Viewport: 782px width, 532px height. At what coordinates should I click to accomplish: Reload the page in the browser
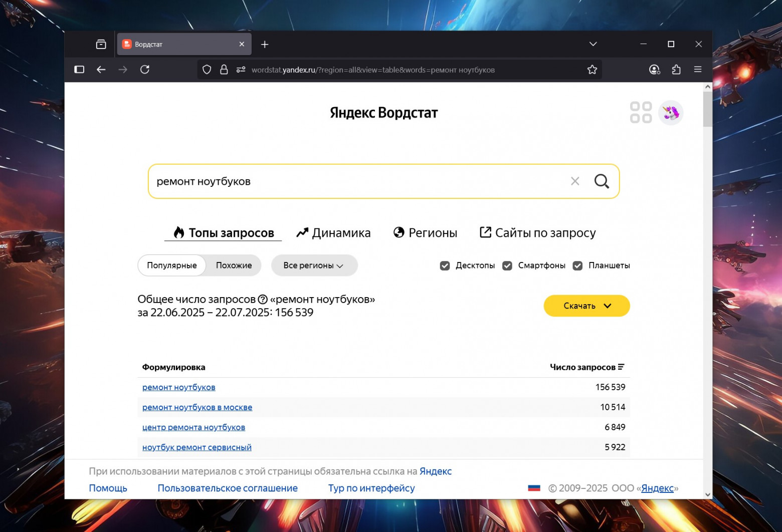click(145, 70)
